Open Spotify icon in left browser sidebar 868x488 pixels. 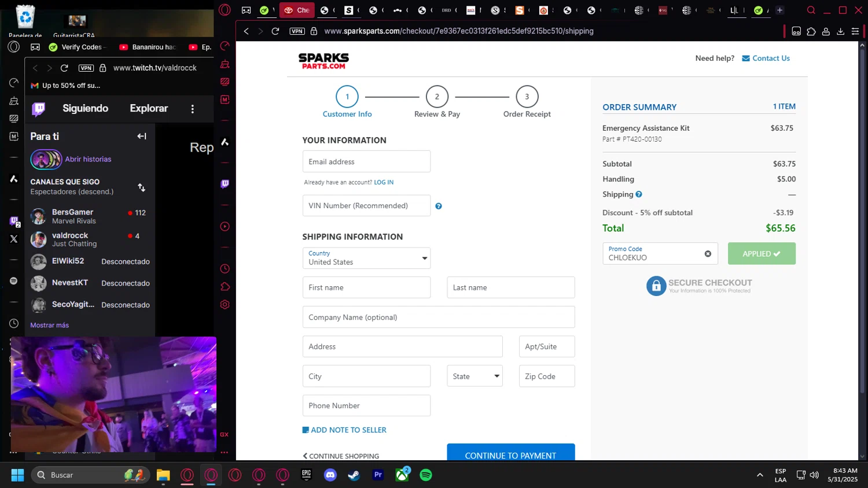coord(14,281)
